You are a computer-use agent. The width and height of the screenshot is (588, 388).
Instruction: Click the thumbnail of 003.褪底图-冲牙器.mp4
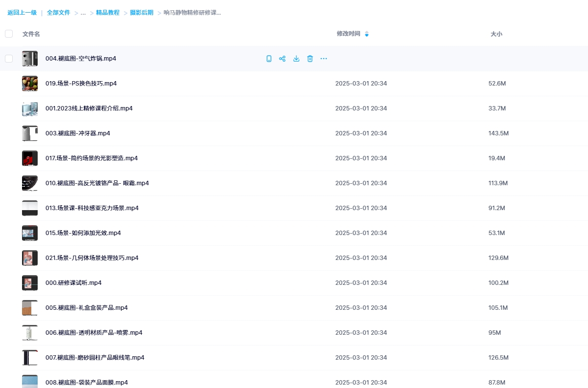(30, 133)
